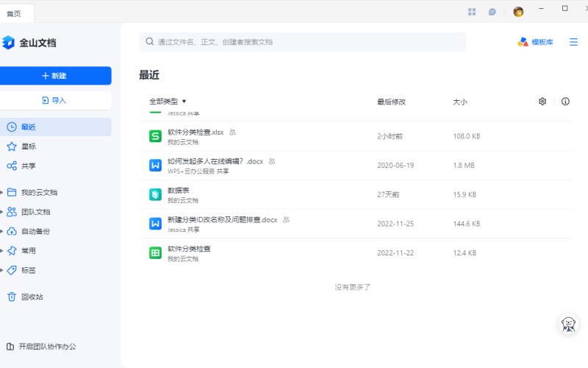Click the 12.4 KB size cell
This screenshot has height=368, width=588.
[x=465, y=252]
